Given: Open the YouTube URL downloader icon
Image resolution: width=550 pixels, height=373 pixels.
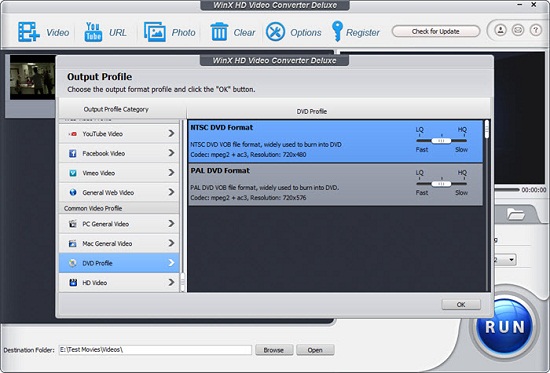Looking at the screenshot, I should [x=93, y=32].
